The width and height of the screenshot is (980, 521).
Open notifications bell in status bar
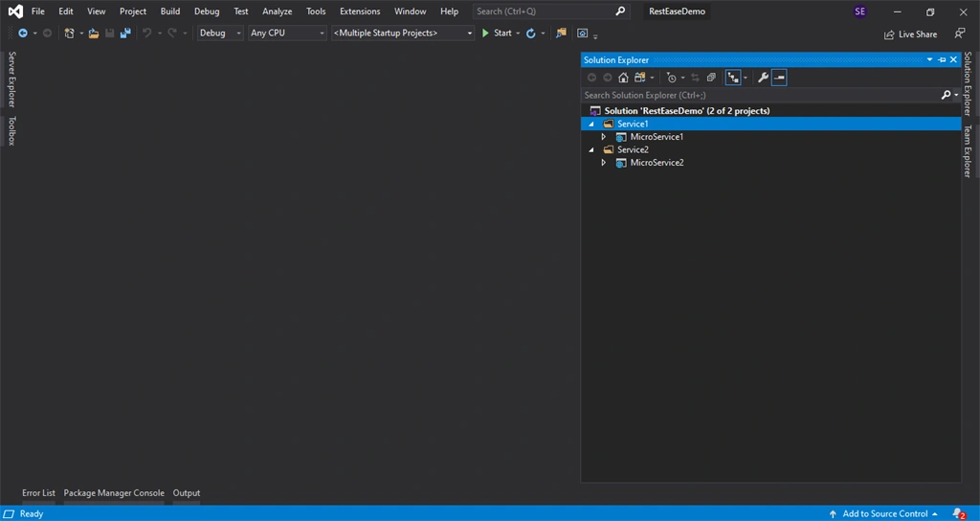[x=959, y=513]
